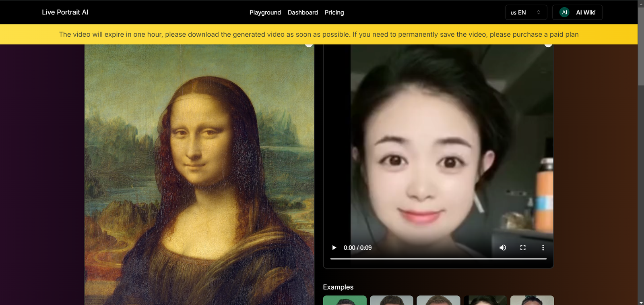Open the Pricing page
This screenshot has height=305, width=644.
point(334,12)
